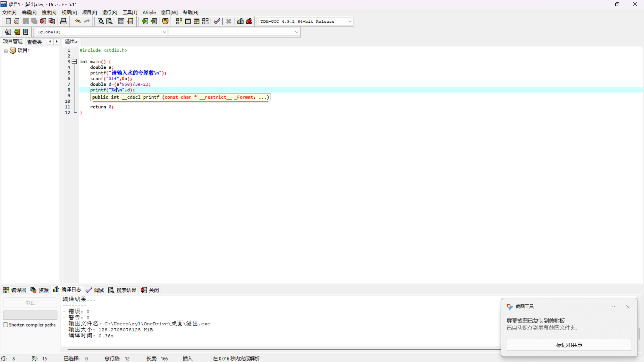
Task: Enable Shorten compiler paths checkbox
Action: coord(6,325)
